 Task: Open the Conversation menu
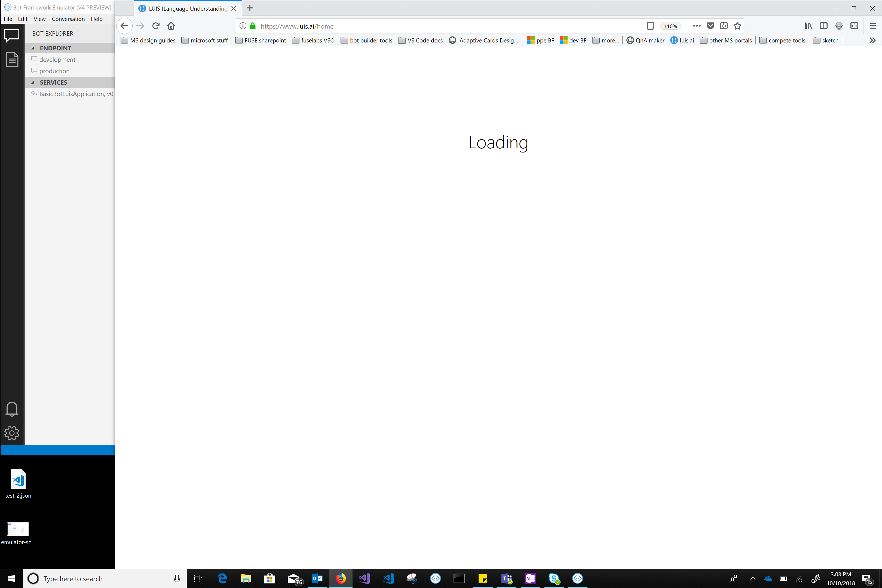coord(68,19)
